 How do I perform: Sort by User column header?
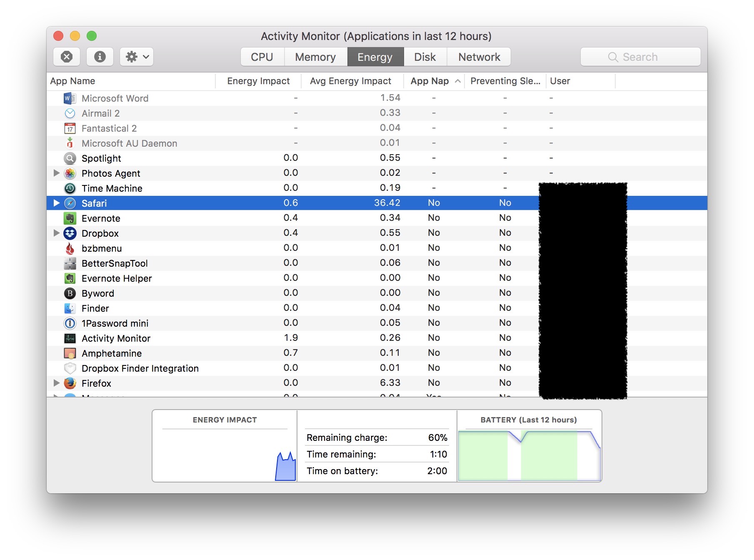581,81
